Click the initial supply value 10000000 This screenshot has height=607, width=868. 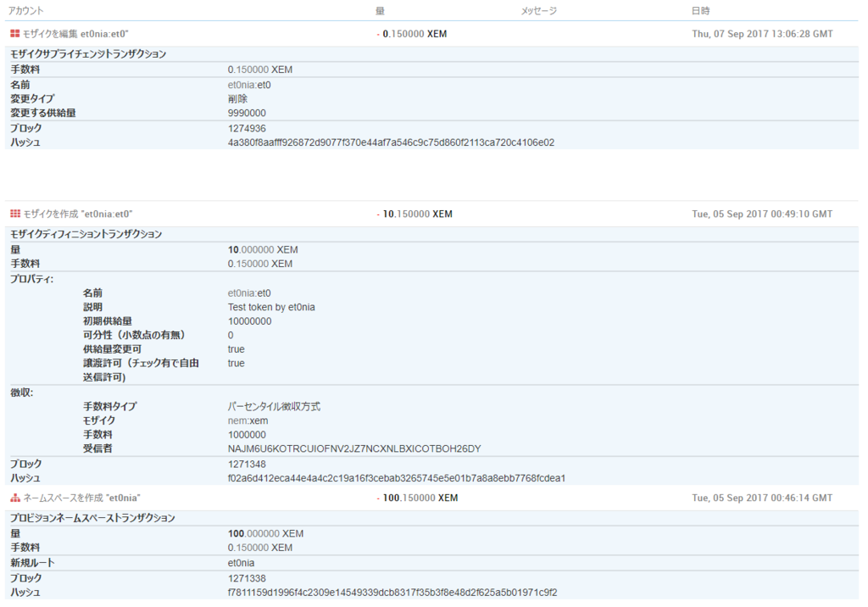tap(250, 321)
